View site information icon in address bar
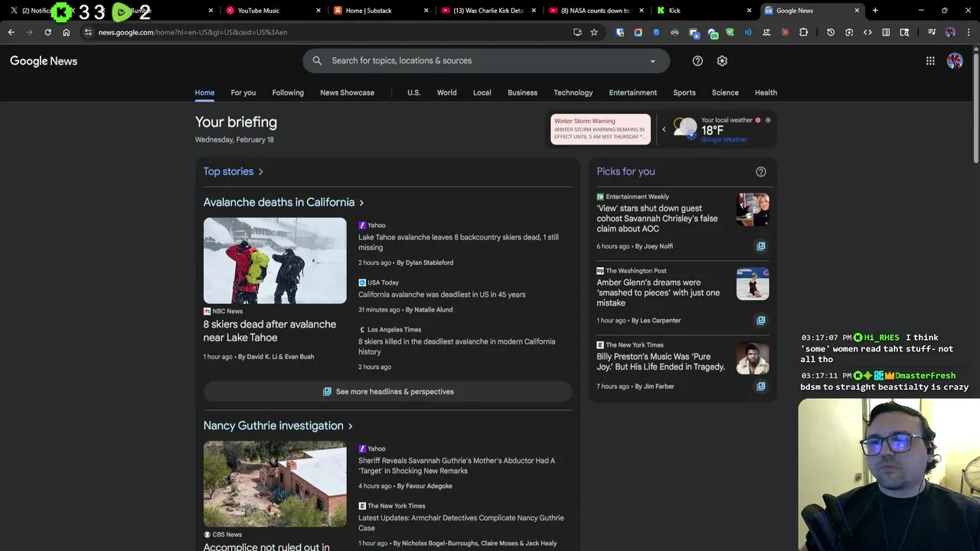The height and width of the screenshot is (551, 980). click(88, 32)
